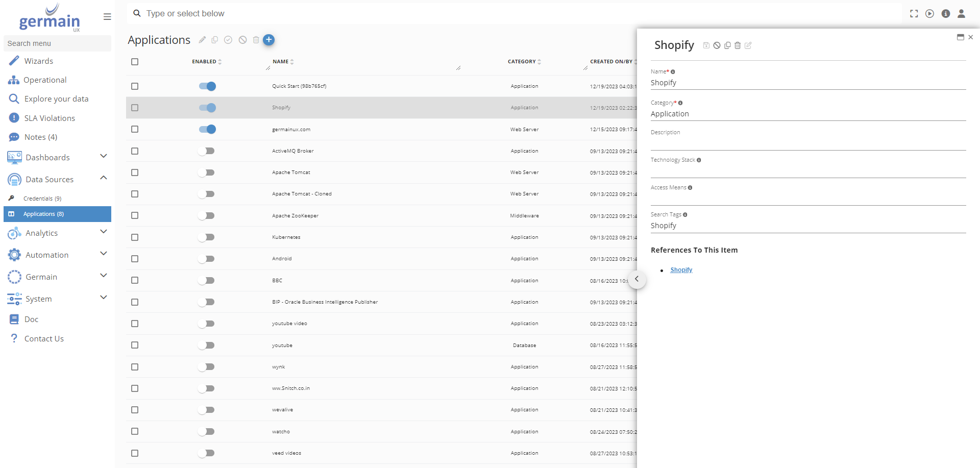Screen dimensions: 980x468
Task: Collapse the Data Sources section
Action: click(104, 178)
